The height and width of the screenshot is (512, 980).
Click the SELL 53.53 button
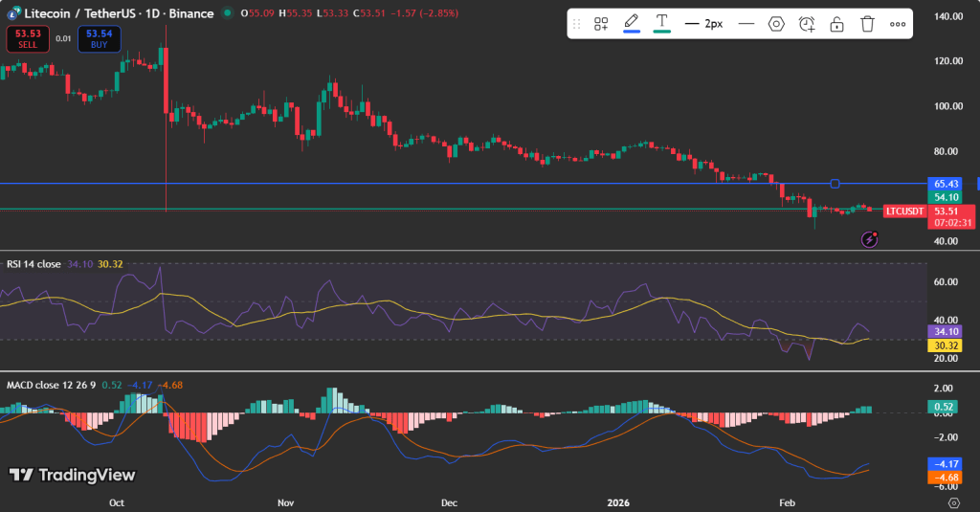[x=28, y=39]
